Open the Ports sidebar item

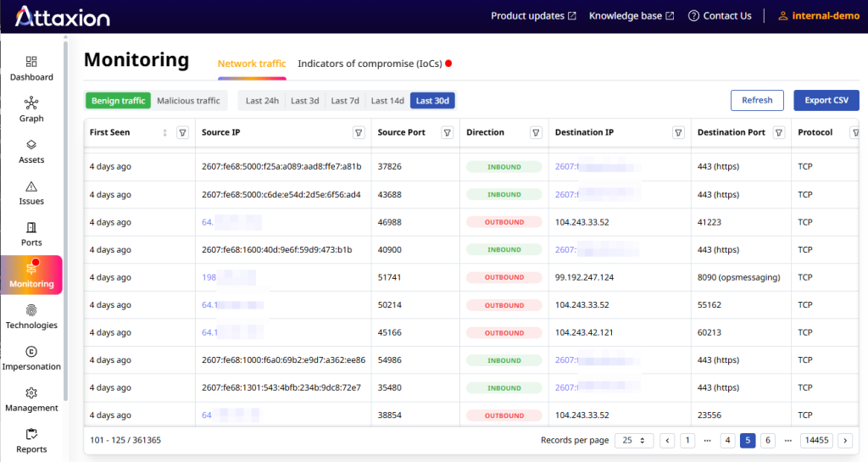coord(31,235)
